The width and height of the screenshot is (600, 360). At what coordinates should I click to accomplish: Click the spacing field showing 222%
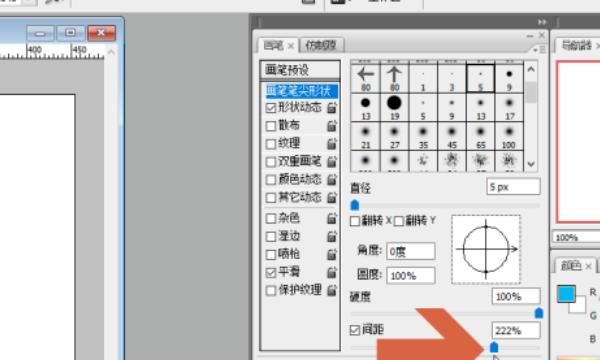[x=516, y=330]
